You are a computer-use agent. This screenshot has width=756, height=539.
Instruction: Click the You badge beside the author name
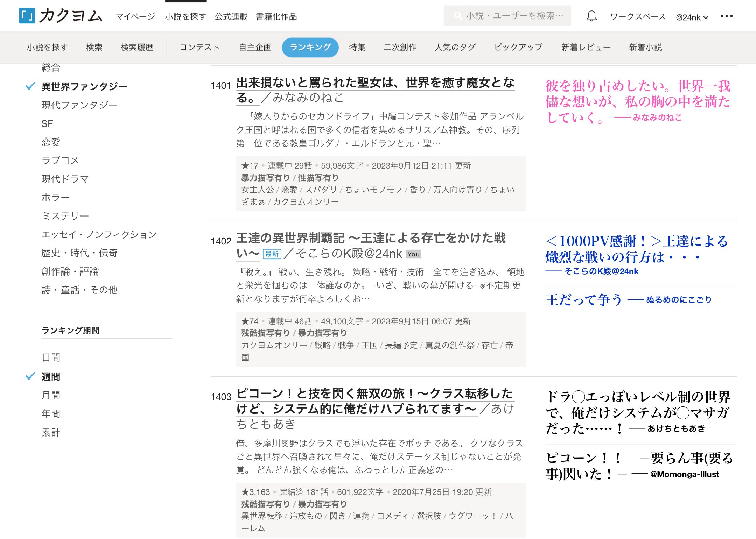click(413, 254)
